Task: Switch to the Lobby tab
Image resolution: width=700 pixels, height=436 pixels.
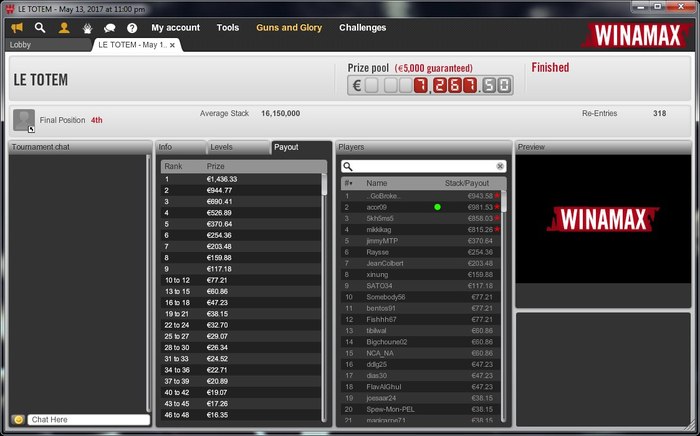Action: [x=48, y=45]
